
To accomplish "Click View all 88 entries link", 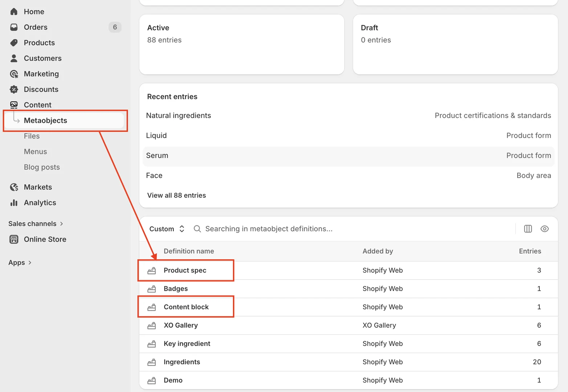I will point(176,195).
